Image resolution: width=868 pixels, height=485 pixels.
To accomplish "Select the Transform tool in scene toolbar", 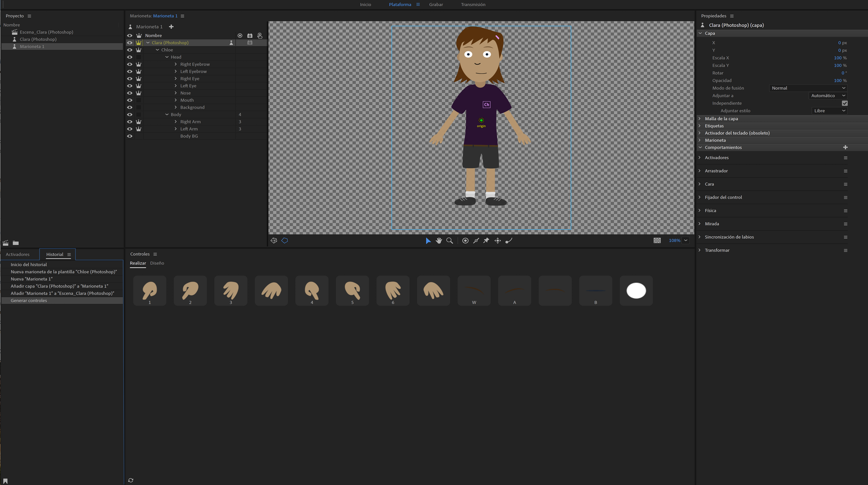I will pyautogui.click(x=498, y=240).
